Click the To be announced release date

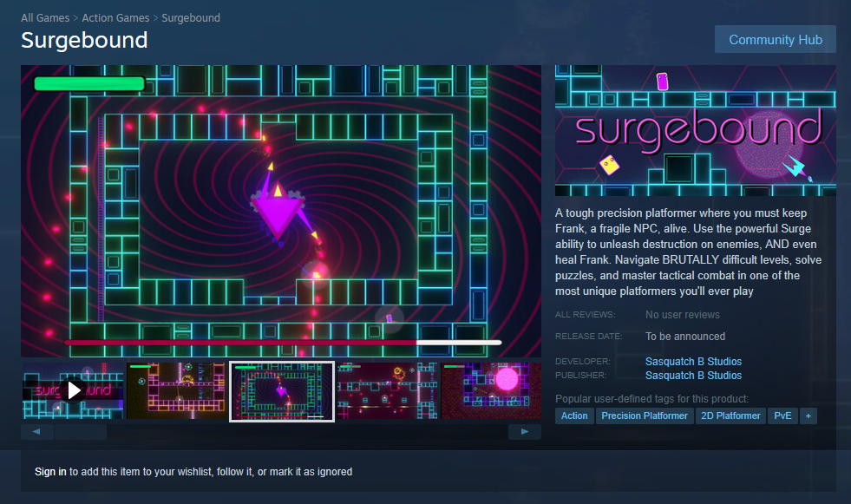[x=685, y=337]
